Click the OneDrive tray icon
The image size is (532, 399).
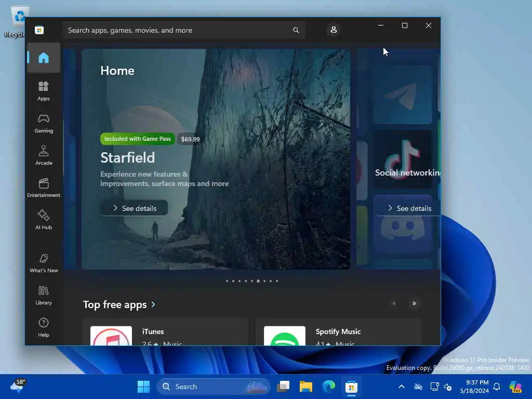coord(418,387)
